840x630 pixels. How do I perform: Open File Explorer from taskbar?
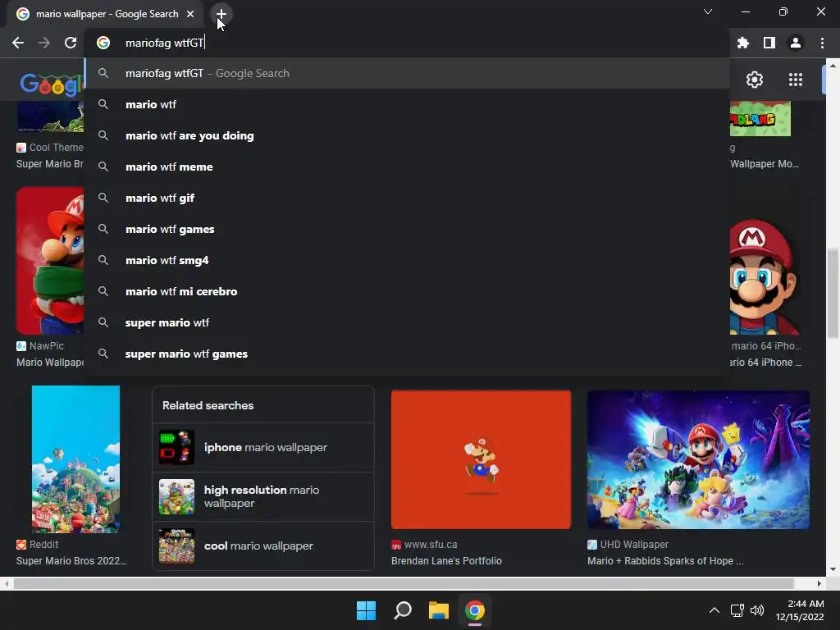438,610
